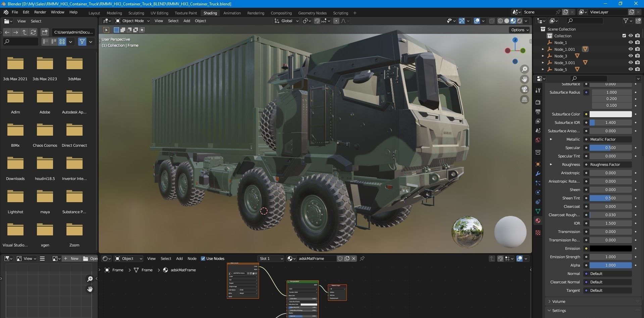Switch to UV Editing workspace
The height and width of the screenshot is (318, 644).
pyautogui.click(x=159, y=13)
